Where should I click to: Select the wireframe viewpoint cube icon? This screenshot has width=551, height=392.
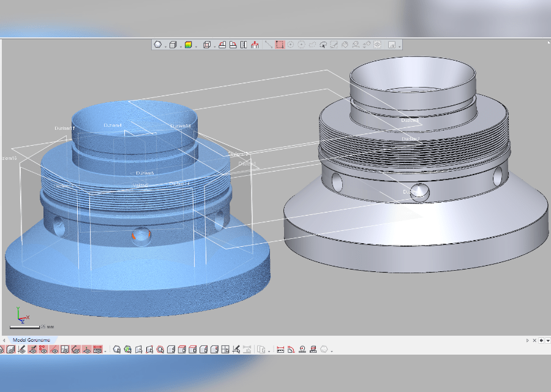click(x=207, y=45)
